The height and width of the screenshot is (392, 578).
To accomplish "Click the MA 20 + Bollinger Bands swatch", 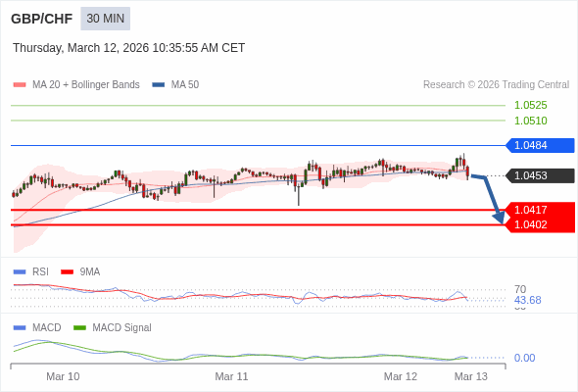I will point(20,85).
